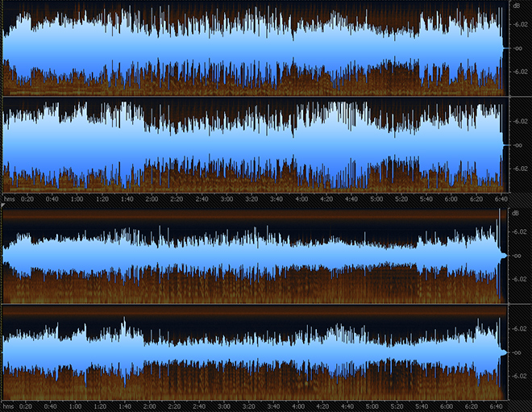Select 6:40 on the lower time ruler
The height and width of the screenshot is (412, 532).
[x=496, y=406]
